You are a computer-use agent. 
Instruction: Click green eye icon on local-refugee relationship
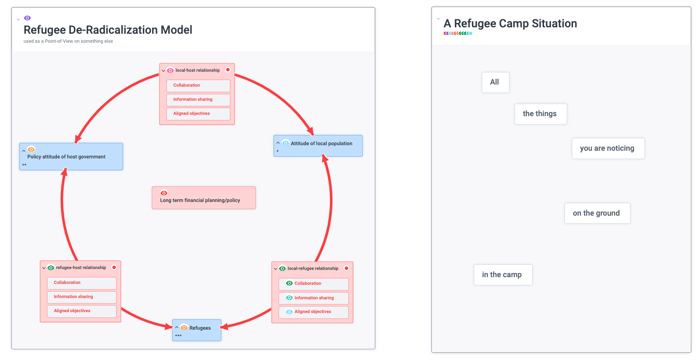282,268
